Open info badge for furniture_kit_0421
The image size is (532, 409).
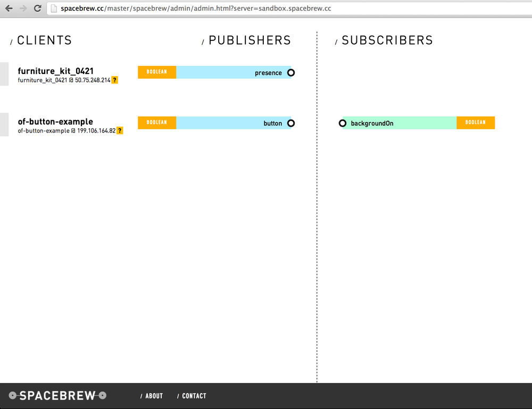coord(115,80)
